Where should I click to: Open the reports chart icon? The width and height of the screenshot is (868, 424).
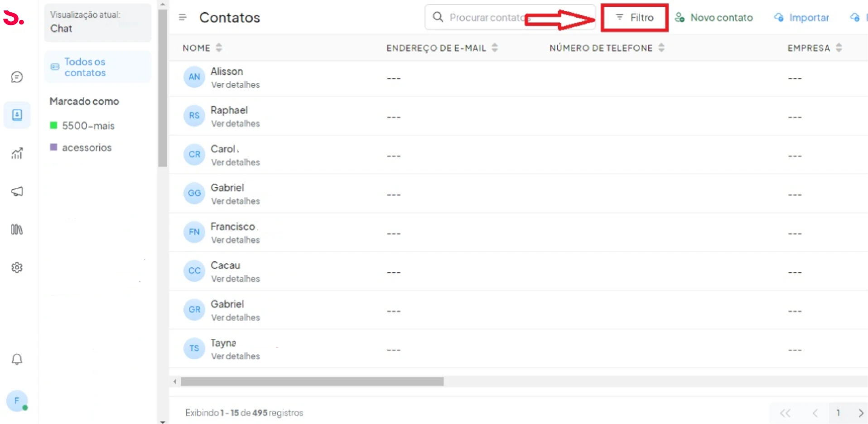click(x=17, y=154)
